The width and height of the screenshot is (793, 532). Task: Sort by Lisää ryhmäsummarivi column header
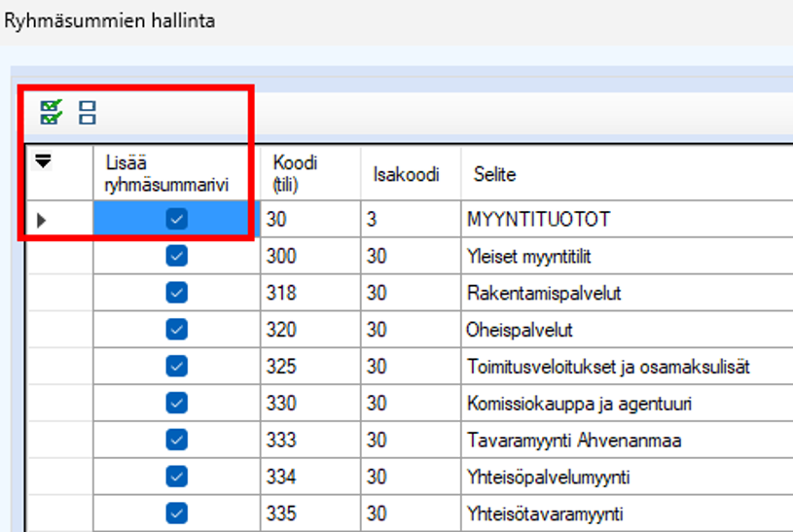176,174
